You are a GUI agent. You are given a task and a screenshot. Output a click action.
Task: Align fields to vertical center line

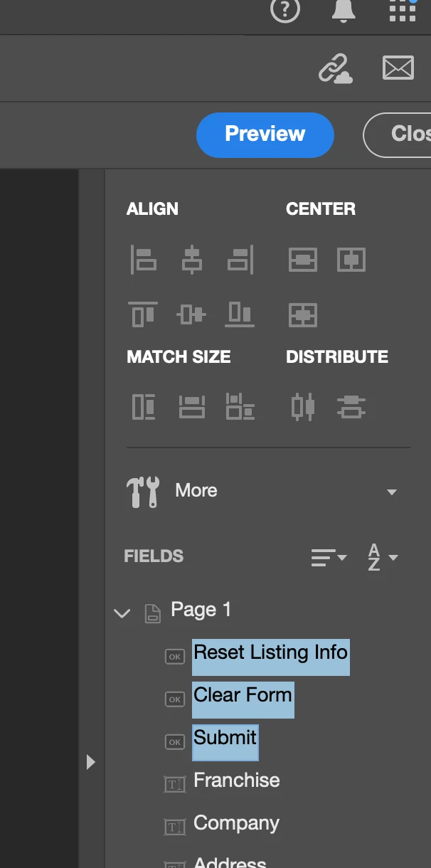tap(191, 260)
